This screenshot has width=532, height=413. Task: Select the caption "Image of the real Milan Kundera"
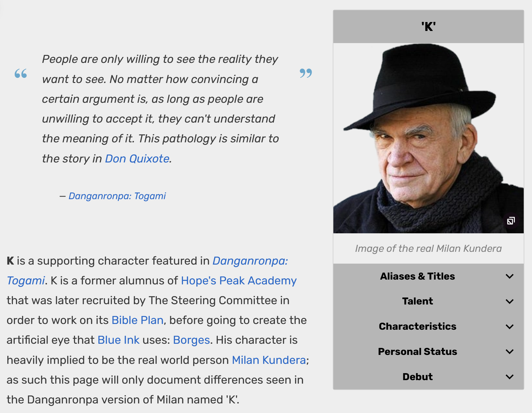(x=428, y=249)
